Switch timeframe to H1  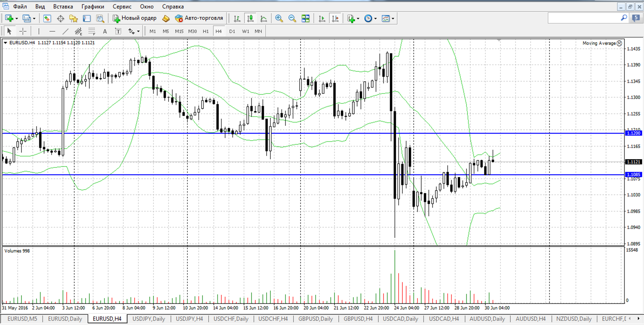pos(206,31)
